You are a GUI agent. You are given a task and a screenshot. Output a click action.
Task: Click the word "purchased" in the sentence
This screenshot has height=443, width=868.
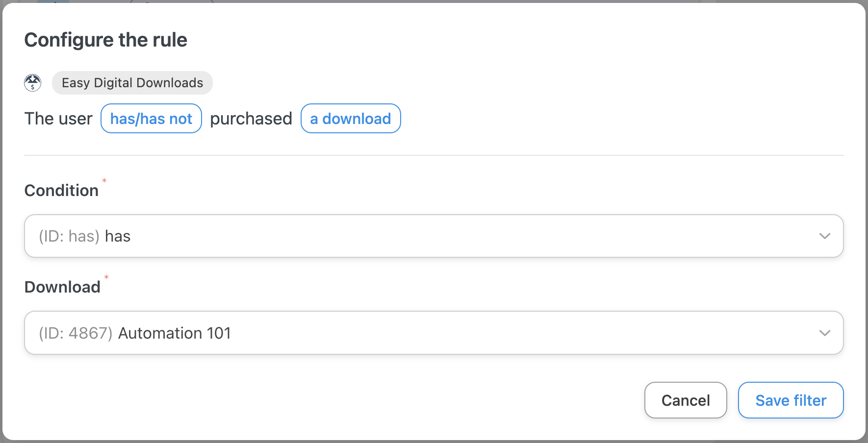[251, 119]
